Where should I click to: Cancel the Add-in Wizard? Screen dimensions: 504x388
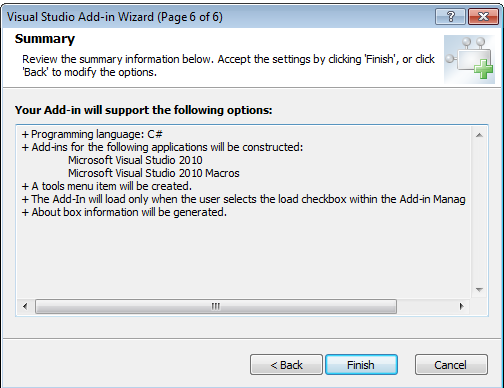451,365
